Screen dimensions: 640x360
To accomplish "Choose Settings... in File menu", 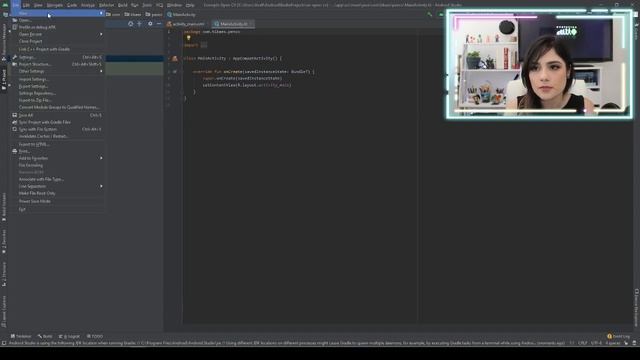I will 58,57.
